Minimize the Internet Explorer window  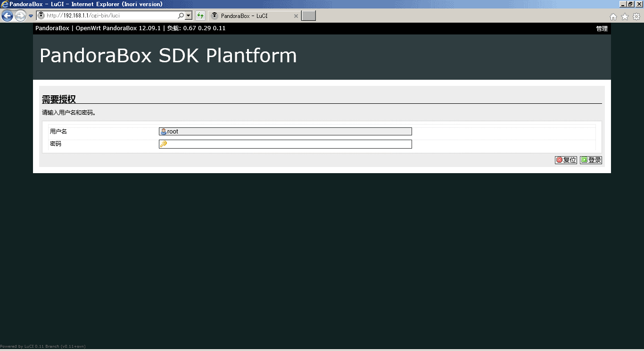click(x=623, y=4)
